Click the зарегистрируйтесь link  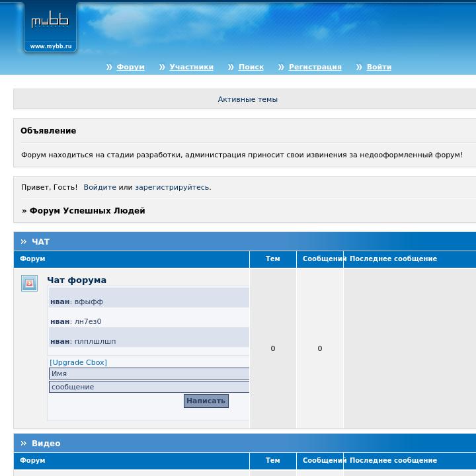173,187
